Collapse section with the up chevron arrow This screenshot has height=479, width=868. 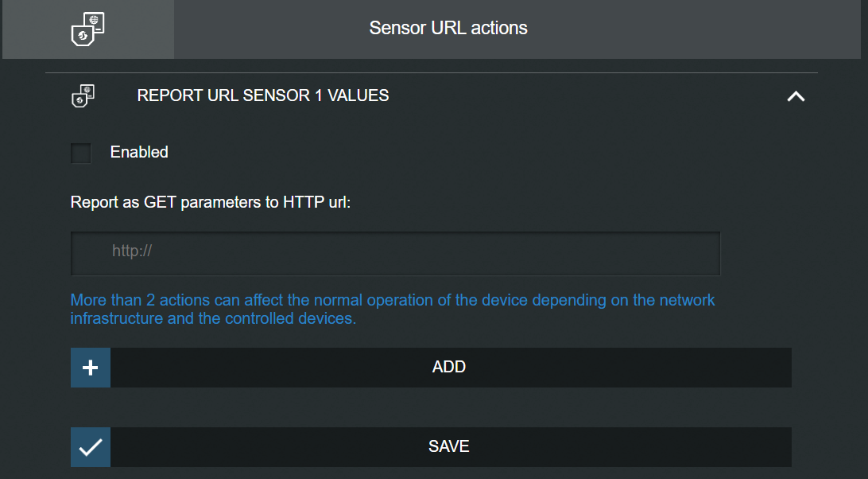click(x=796, y=96)
